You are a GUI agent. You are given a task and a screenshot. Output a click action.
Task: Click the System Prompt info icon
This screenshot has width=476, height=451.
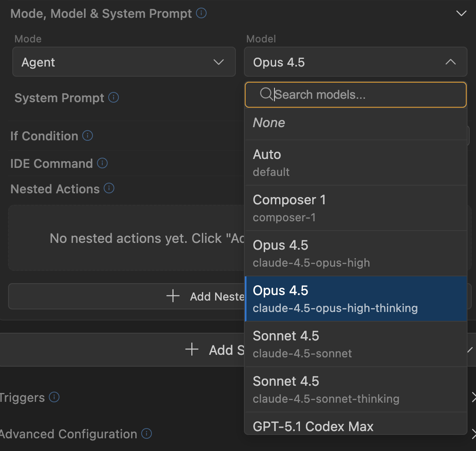pyautogui.click(x=113, y=97)
